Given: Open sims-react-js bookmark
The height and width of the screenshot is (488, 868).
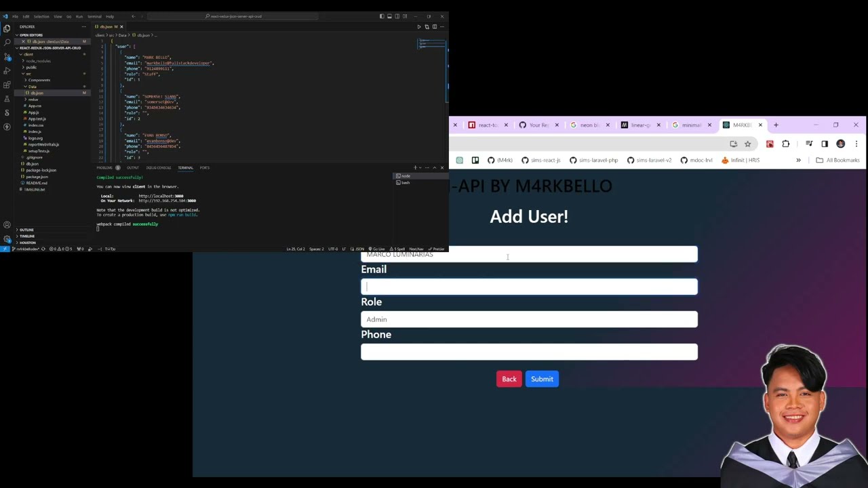Looking at the screenshot, I should 541,160.
